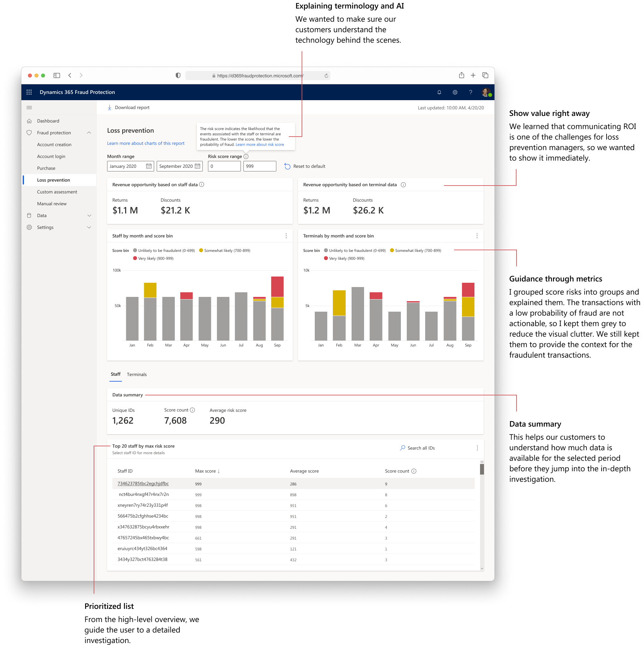Click Score count info icon in table header
The height and width of the screenshot is (645, 644).
click(414, 471)
